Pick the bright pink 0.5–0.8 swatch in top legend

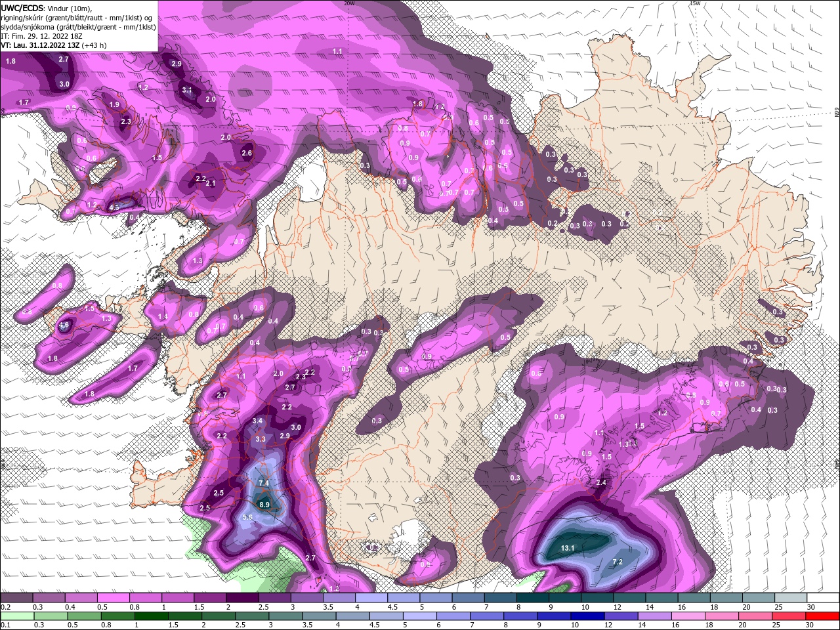click(x=113, y=598)
